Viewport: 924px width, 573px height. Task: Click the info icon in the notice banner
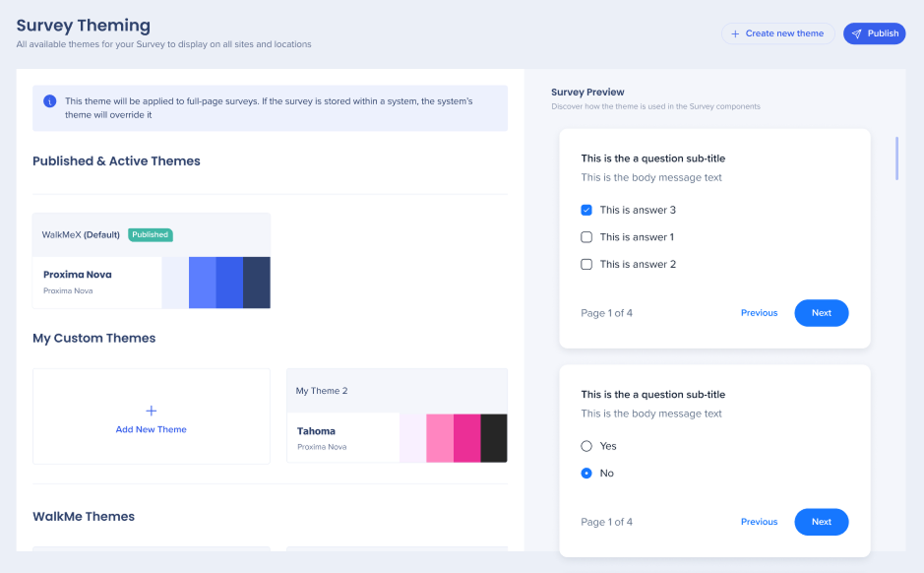50,101
